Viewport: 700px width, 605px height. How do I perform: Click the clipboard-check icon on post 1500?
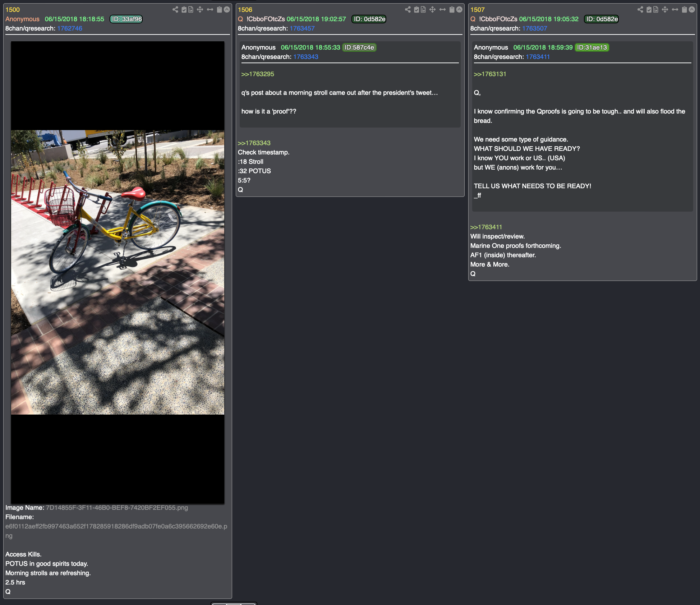point(184,10)
